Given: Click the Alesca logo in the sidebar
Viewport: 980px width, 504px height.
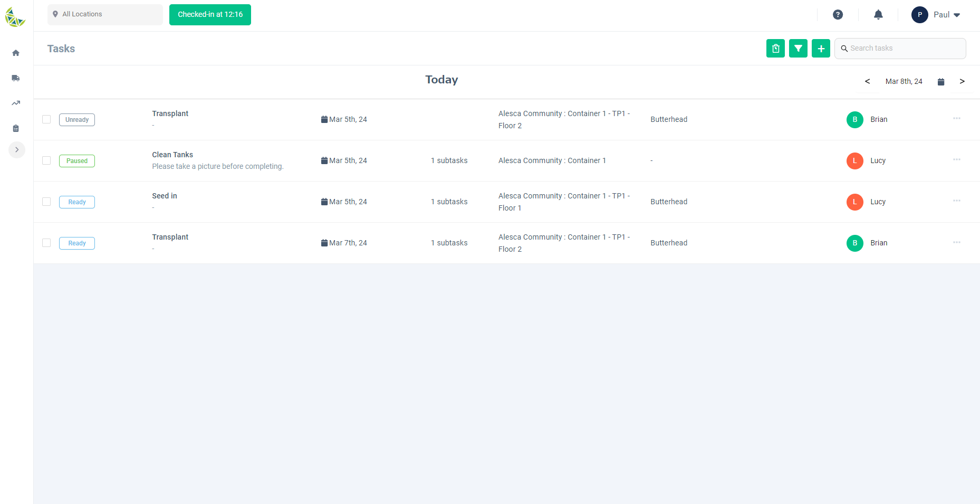Looking at the screenshot, I should pos(15,17).
